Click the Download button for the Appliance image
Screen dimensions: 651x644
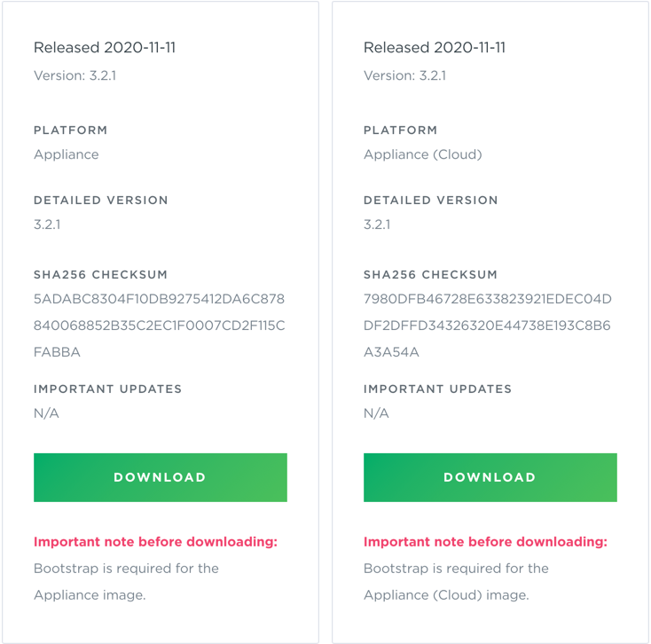160,477
